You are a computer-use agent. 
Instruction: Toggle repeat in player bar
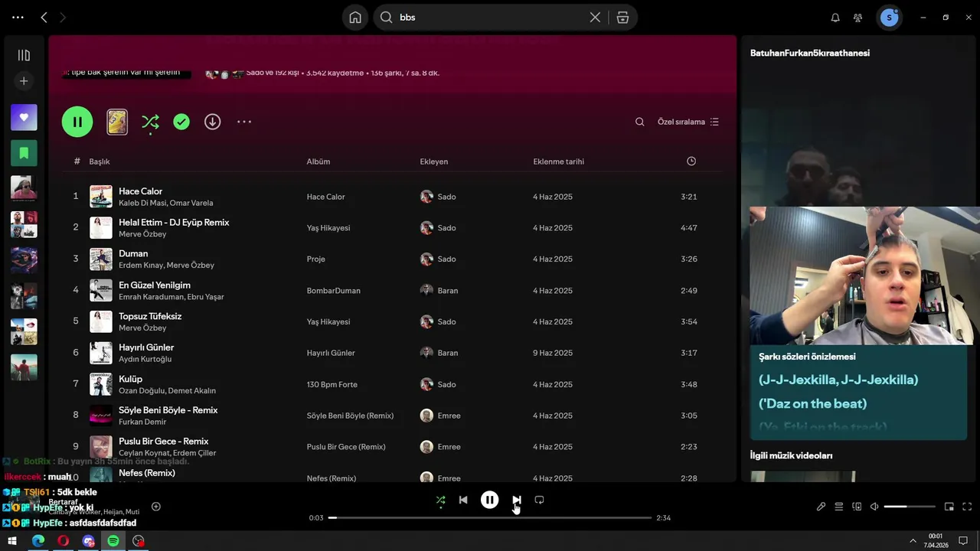(539, 500)
